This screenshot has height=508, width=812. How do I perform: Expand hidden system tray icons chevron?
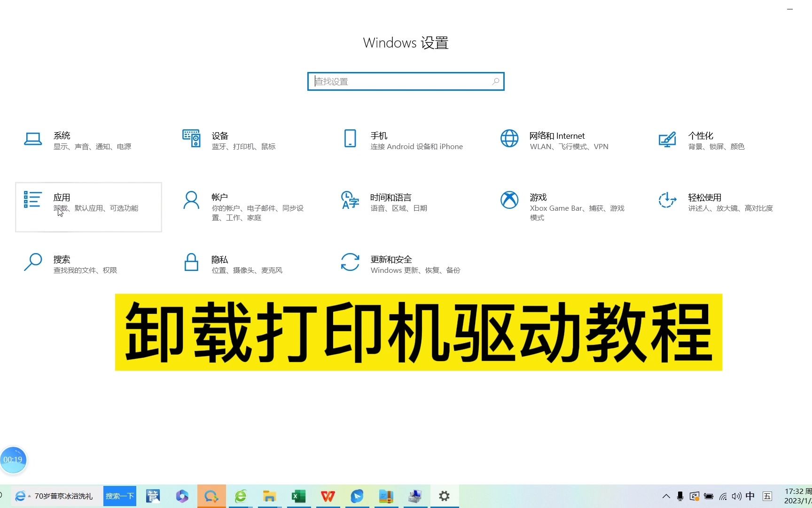tap(666, 496)
